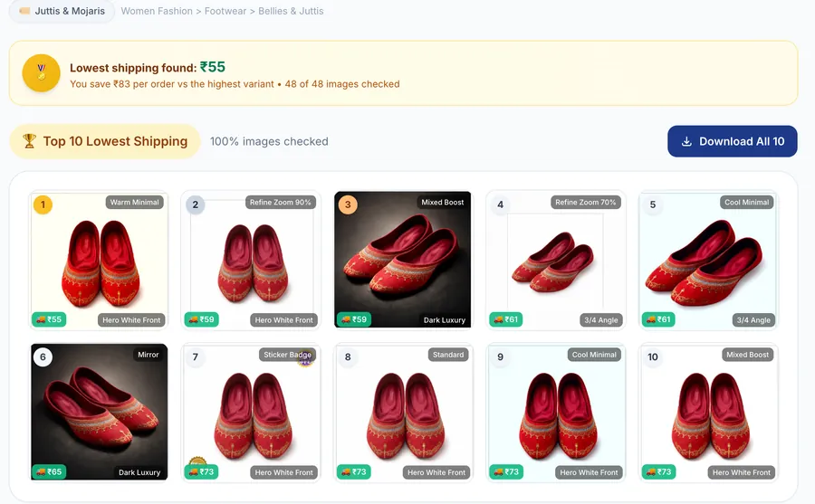
Task: Open rank 9 Cool Minimal Hero White thumbnail
Action: 556,412
